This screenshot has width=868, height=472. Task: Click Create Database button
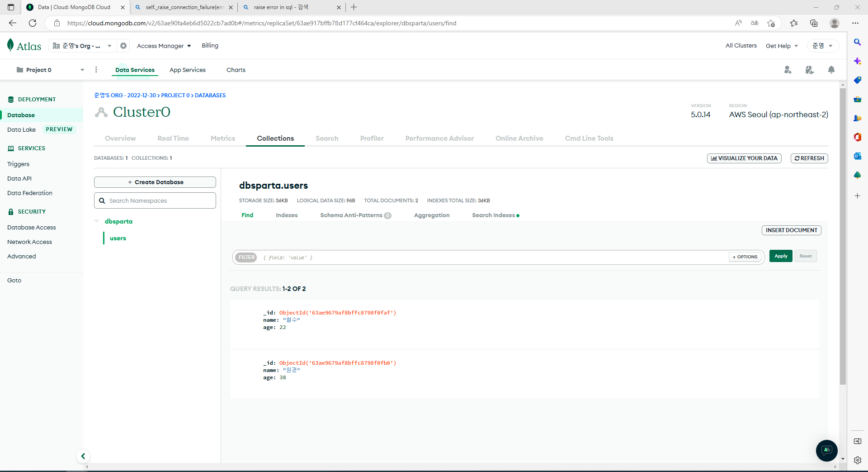point(155,182)
